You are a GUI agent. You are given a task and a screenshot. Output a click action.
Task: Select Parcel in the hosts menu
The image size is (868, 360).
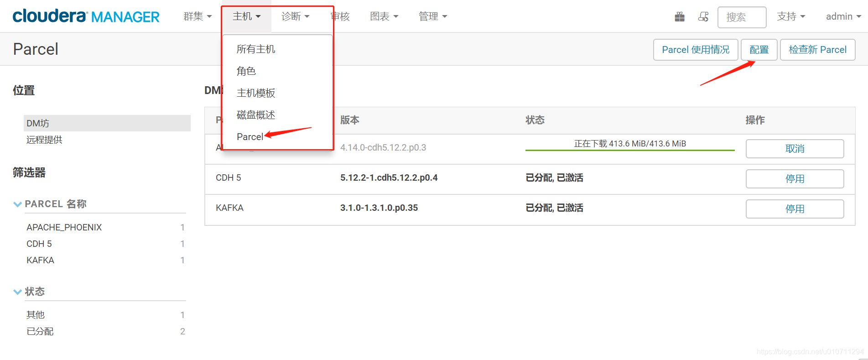tap(250, 137)
